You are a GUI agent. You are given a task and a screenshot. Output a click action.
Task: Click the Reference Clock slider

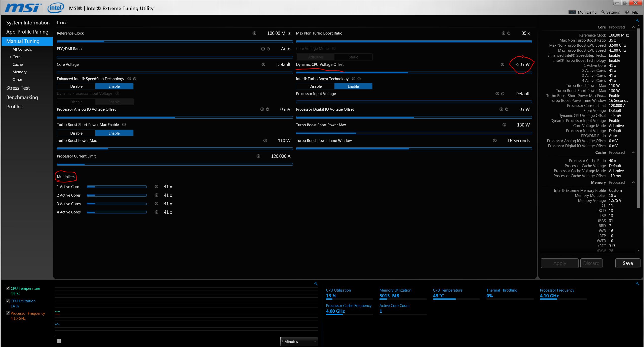pyautogui.click(x=175, y=41)
